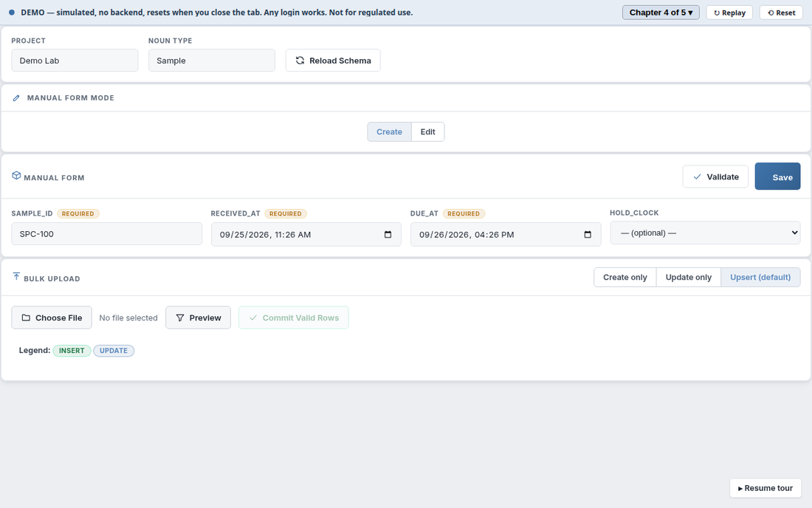Open the calendar picker for received_at

[x=388, y=235]
